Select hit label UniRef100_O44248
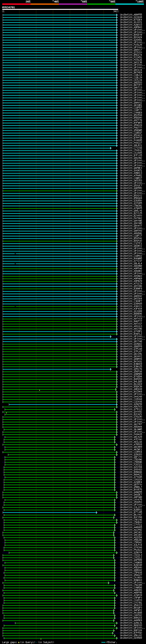The height and width of the screenshot is (644, 146). 131,397
